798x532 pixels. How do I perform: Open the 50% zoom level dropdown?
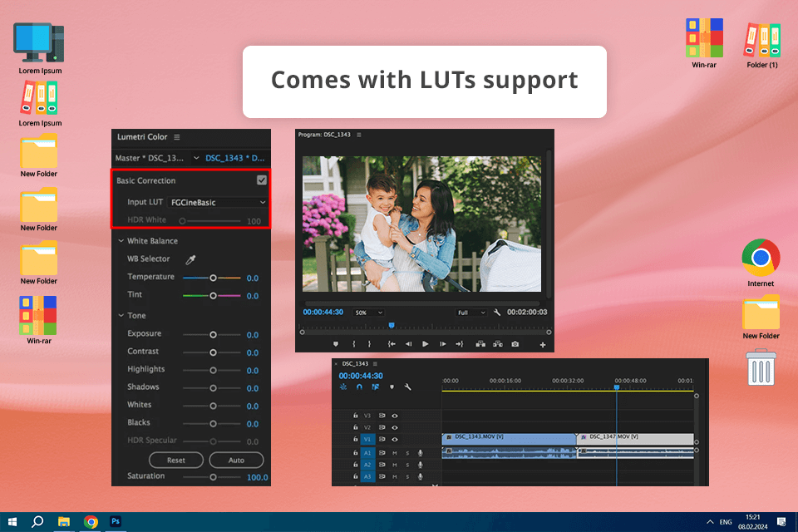[x=368, y=313]
